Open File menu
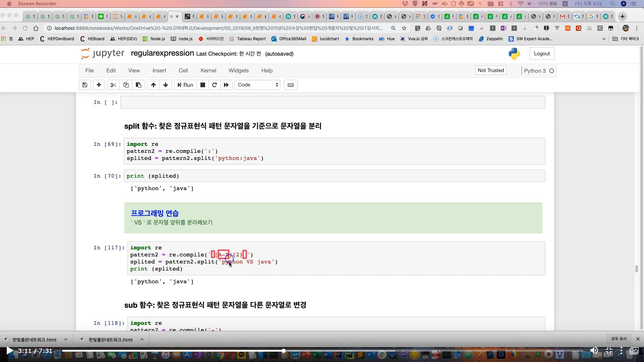This screenshot has width=644, height=362. click(x=90, y=70)
